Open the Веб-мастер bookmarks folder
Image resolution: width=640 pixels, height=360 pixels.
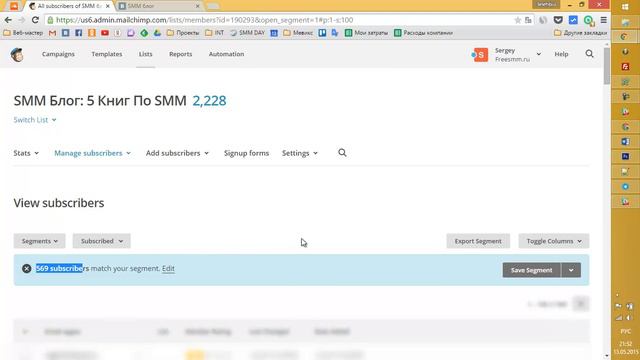(x=23, y=33)
